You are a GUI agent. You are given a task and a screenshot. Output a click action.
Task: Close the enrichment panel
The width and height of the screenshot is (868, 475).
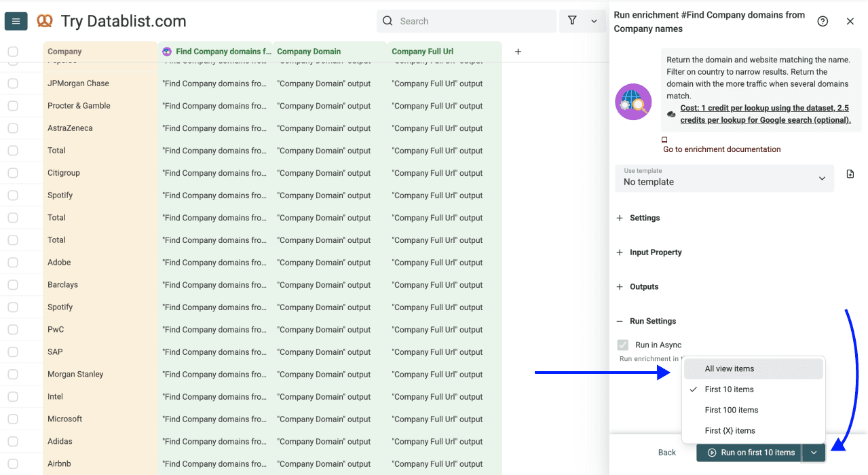pos(850,21)
